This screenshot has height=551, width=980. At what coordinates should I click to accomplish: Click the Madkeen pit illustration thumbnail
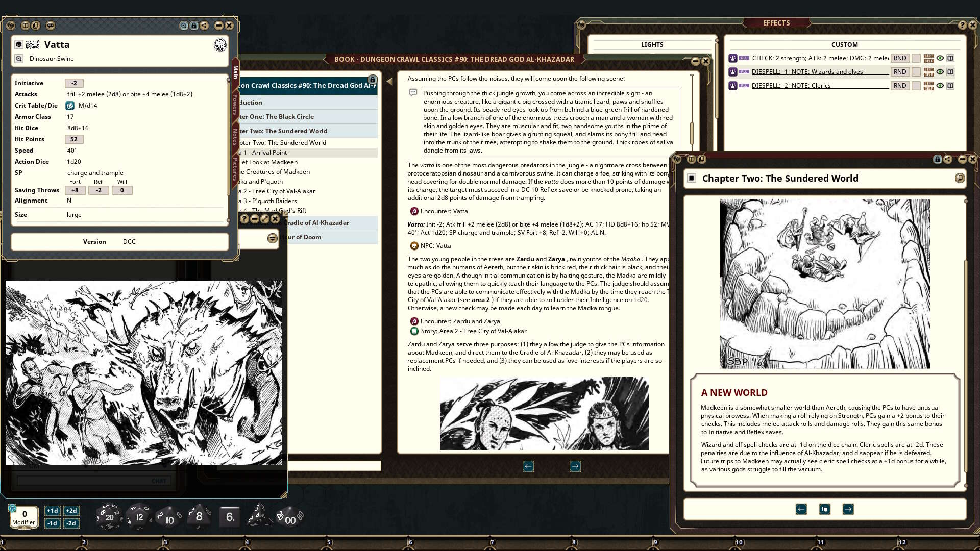(x=825, y=284)
